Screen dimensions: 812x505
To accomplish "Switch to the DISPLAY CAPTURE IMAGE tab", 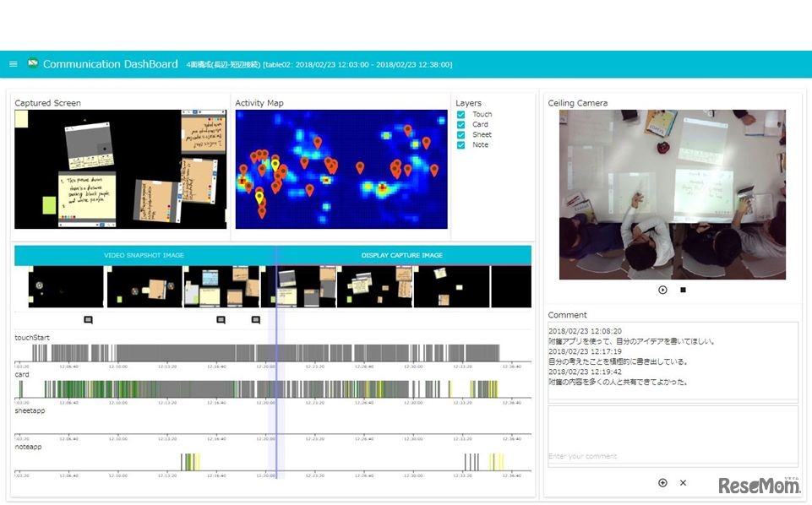I will point(402,255).
